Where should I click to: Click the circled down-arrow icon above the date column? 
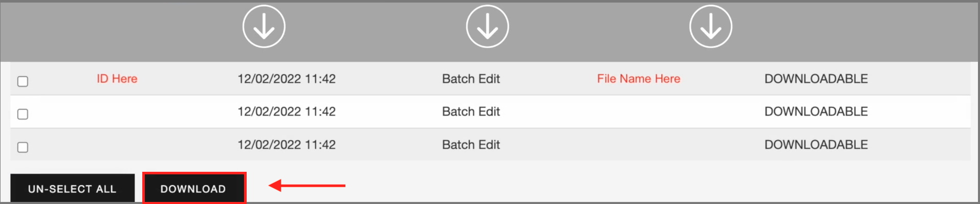click(264, 27)
